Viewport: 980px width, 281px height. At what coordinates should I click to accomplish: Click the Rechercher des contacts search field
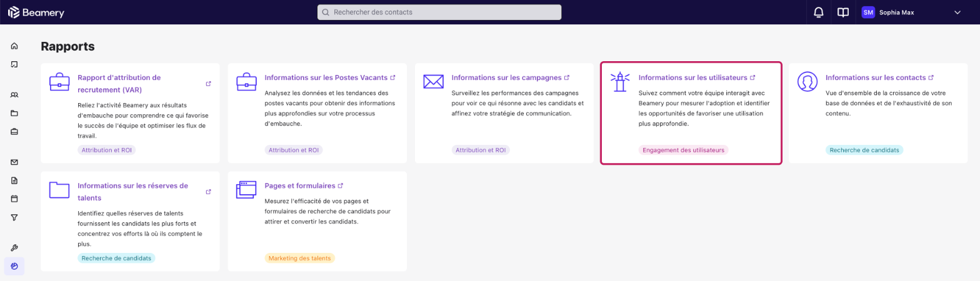click(439, 12)
